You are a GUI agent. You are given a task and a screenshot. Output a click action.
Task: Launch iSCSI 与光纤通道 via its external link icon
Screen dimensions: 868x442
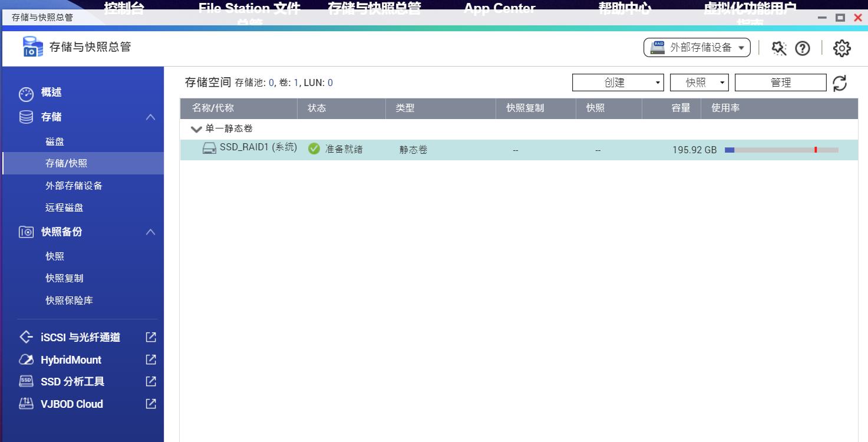tap(150, 337)
